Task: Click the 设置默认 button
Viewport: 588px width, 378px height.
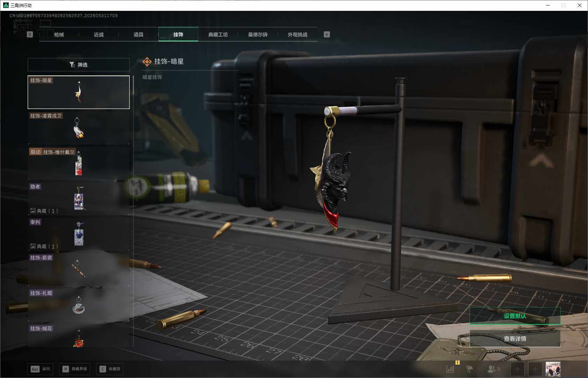Action: point(515,316)
